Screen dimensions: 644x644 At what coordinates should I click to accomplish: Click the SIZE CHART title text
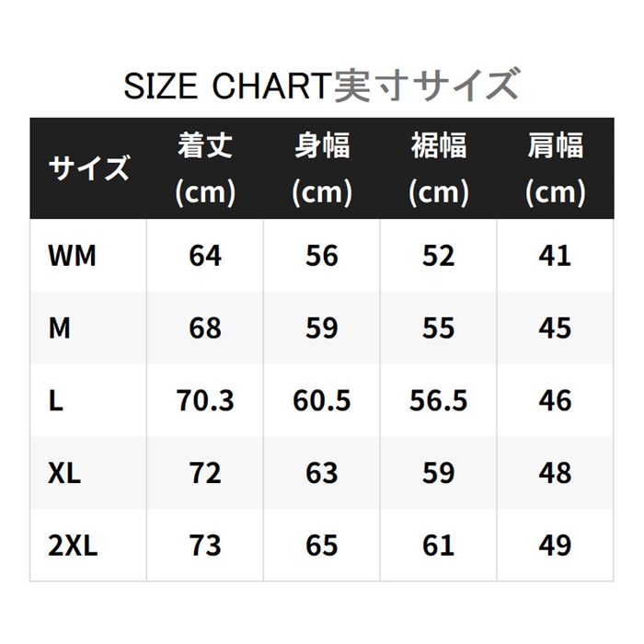tap(321, 86)
